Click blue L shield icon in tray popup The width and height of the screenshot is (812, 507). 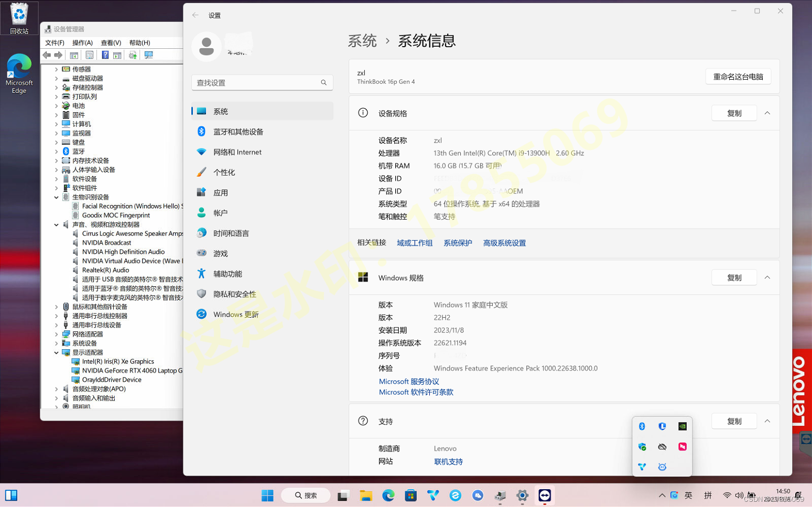click(x=662, y=426)
